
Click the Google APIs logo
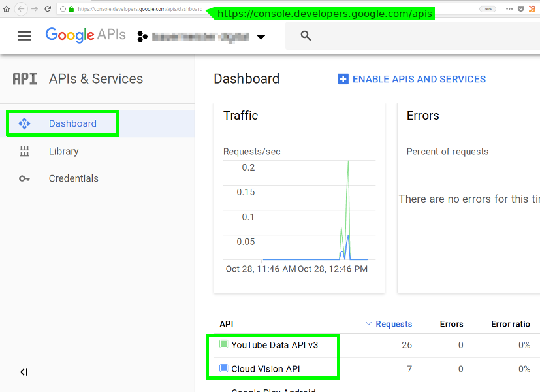point(86,35)
